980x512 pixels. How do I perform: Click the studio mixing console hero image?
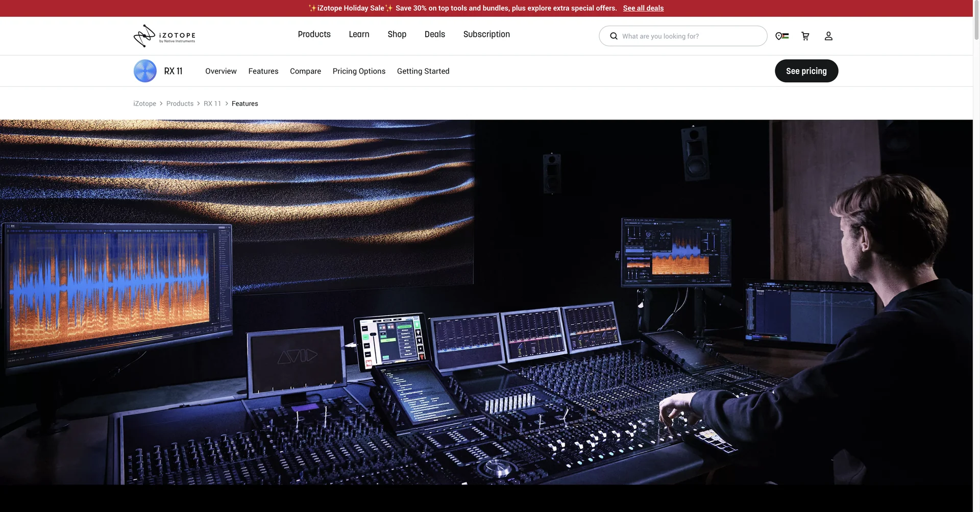pyautogui.click(x=486, y=302)
